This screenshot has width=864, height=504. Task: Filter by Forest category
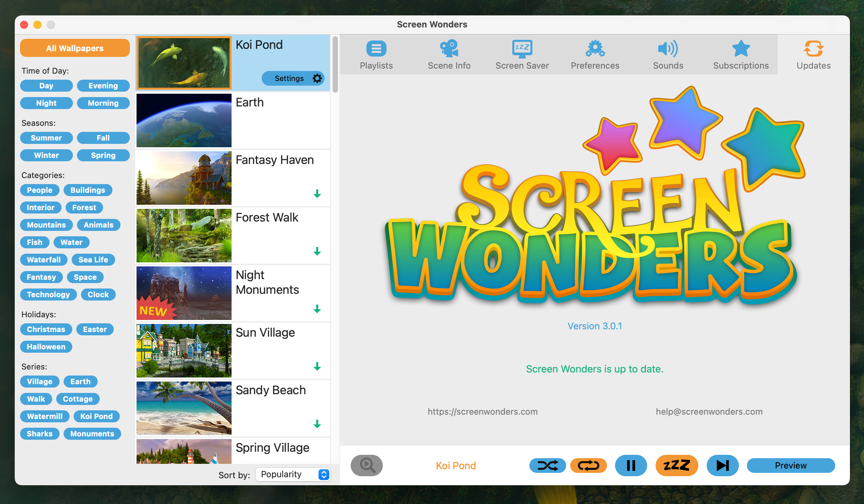(x=84, y=207)
